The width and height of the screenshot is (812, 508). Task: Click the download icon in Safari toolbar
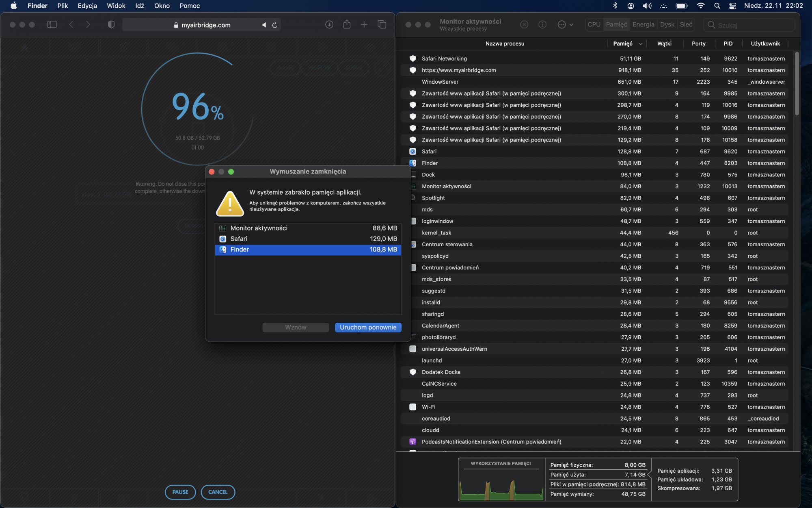(329, 24)
